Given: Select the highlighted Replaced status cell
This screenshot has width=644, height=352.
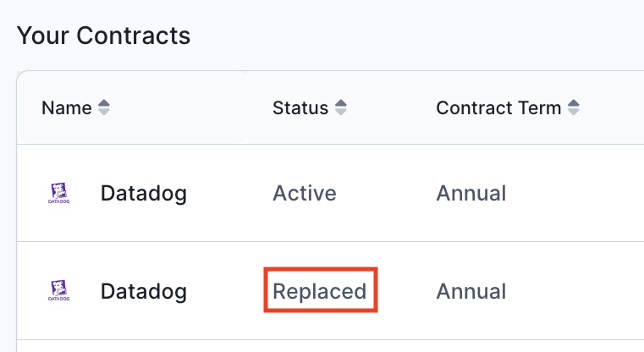Looking at the screenshot, I should point(320,291).
